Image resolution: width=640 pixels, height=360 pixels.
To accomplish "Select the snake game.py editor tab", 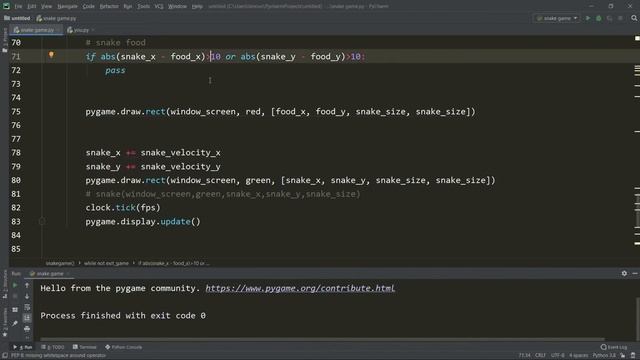I will point(36,30).
